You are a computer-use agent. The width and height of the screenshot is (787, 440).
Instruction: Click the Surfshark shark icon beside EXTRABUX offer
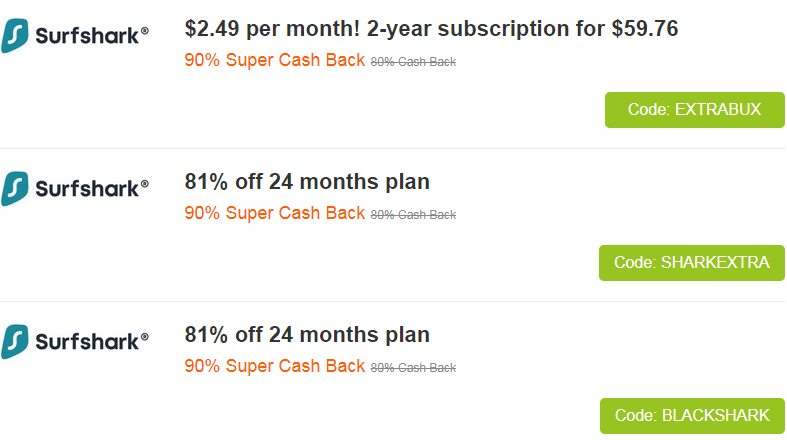point(14,35)
